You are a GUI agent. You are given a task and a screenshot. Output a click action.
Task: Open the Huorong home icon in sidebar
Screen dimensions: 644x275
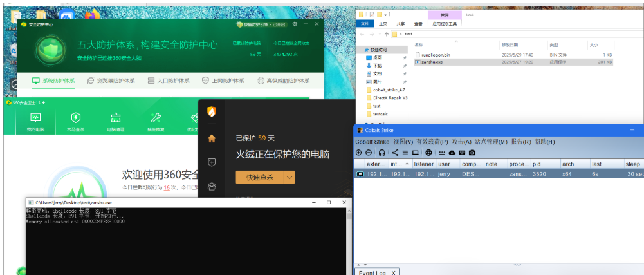tap(212, 138)
